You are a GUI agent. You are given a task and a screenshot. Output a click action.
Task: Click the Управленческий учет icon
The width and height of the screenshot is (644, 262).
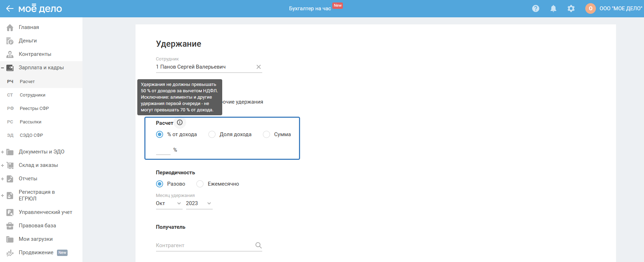[10, 212]
